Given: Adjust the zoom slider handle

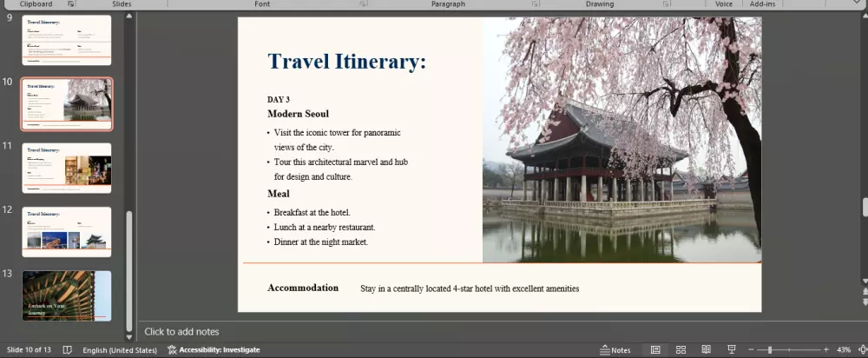Looking at the screenshot, I should [x=769, y=349].
